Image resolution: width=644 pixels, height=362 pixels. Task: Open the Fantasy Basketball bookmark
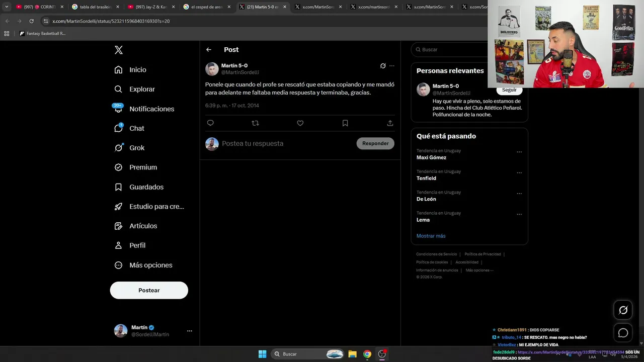pyautogui.click(x=42, y=34)
